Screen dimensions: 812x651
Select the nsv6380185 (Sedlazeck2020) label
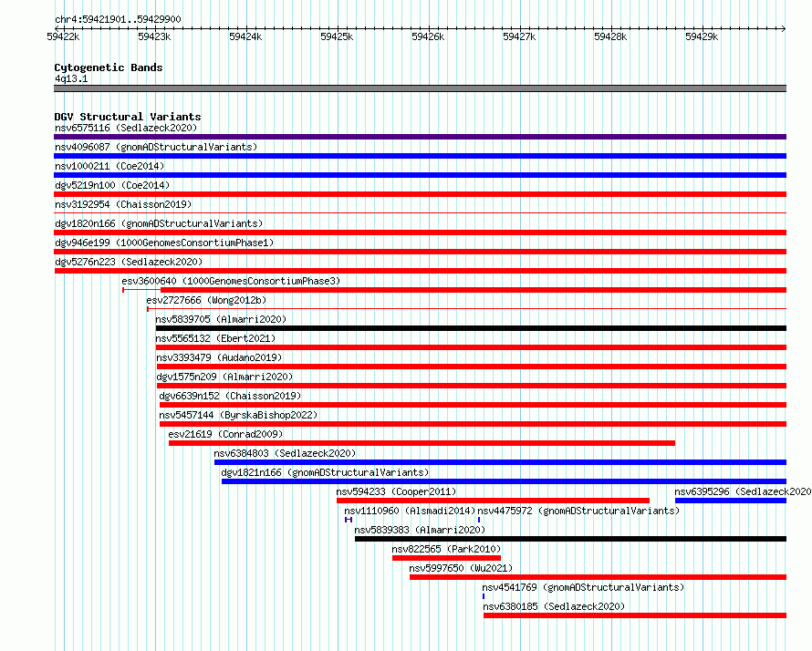[554, 606]
